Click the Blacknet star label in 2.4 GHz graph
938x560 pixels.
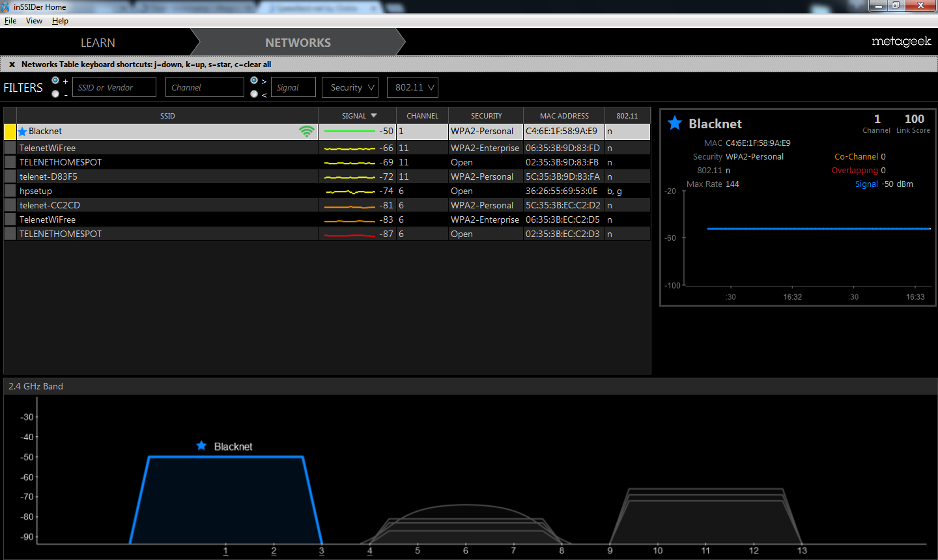[201, 446]
